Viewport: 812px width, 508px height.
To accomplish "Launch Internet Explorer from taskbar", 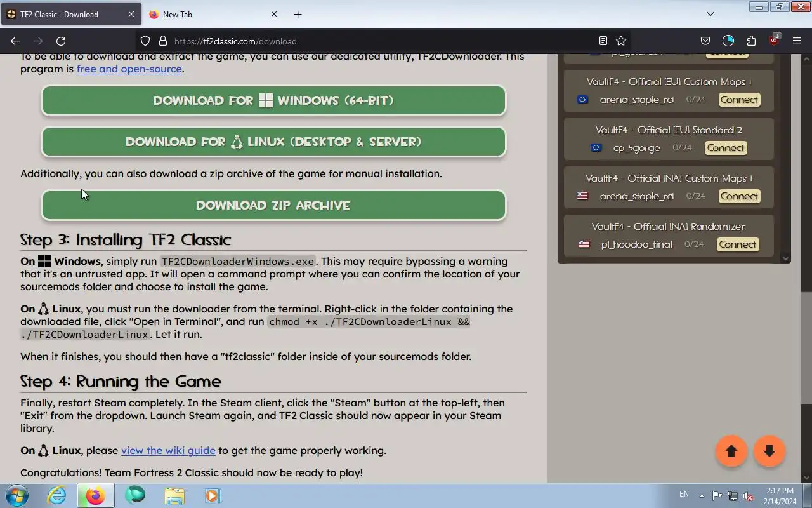I will point(57,495).
